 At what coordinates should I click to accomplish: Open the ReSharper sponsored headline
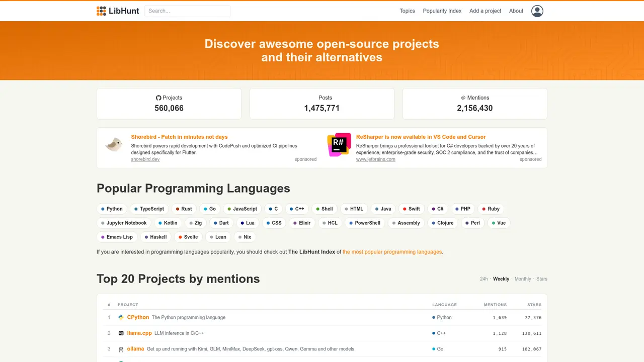[x=421, y=137]
